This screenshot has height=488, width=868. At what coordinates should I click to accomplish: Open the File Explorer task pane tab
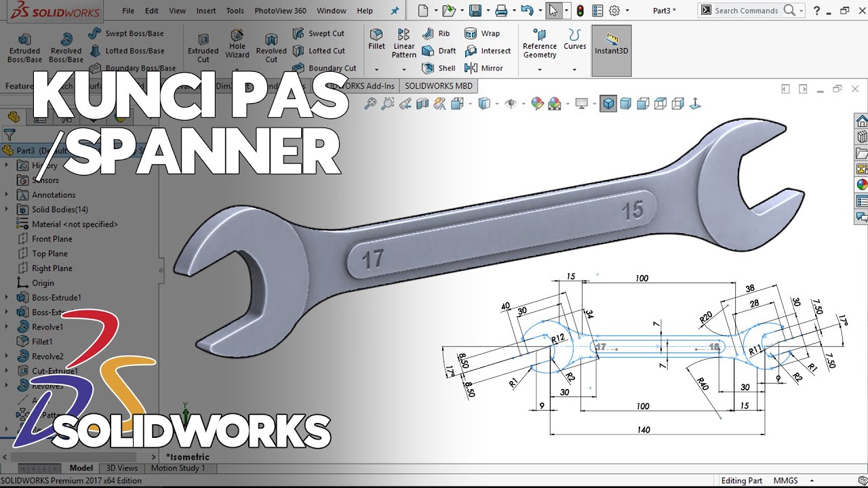pos(861,153)
